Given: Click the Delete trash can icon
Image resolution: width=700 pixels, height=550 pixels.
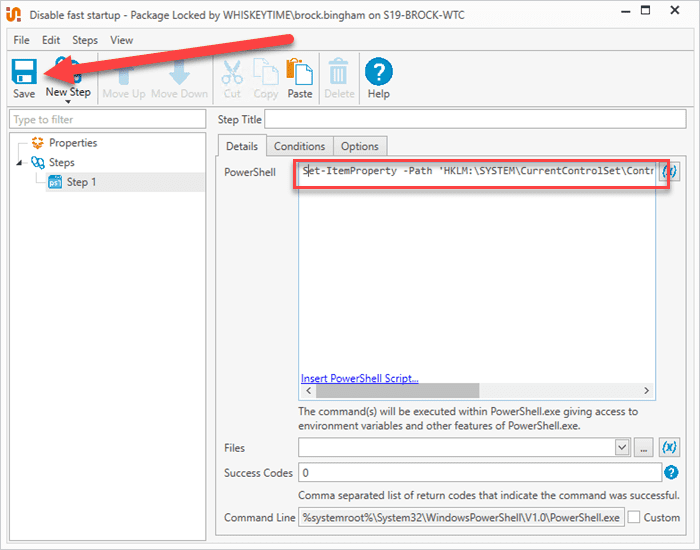Looking at the screenshot, I should coord(339,71).
